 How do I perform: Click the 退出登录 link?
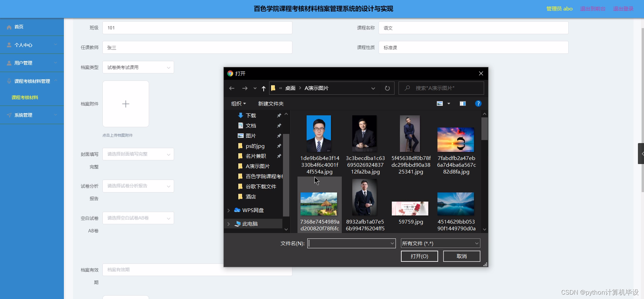tap(623, 9)
